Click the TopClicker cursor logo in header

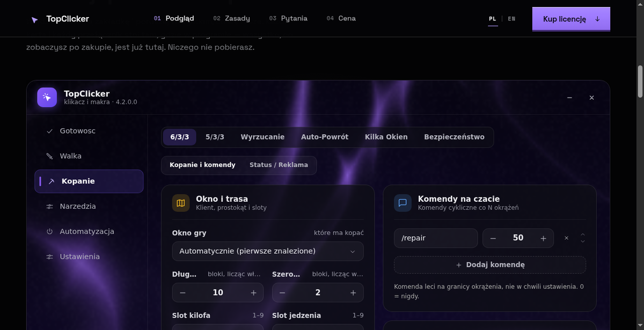coord(35,19)
